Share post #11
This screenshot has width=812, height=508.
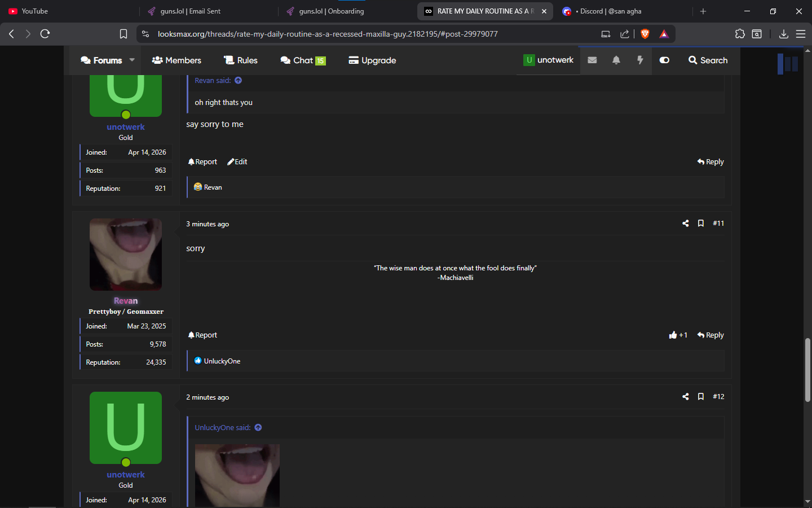click(686, 223)
